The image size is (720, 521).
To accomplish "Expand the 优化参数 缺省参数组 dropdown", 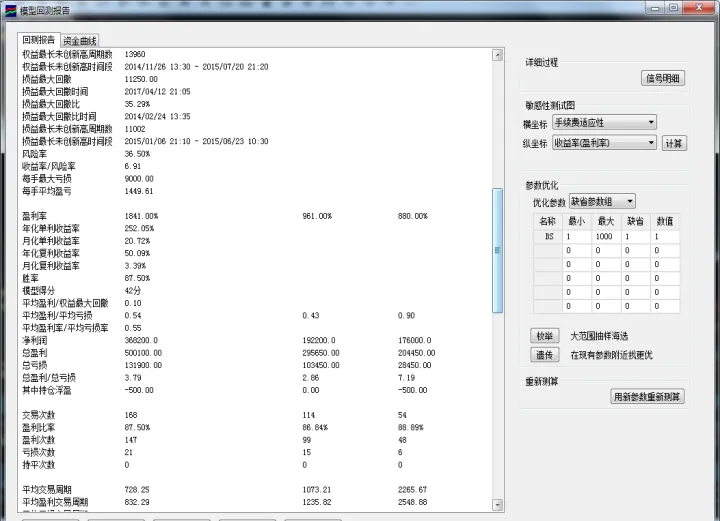I will point(602,201).
